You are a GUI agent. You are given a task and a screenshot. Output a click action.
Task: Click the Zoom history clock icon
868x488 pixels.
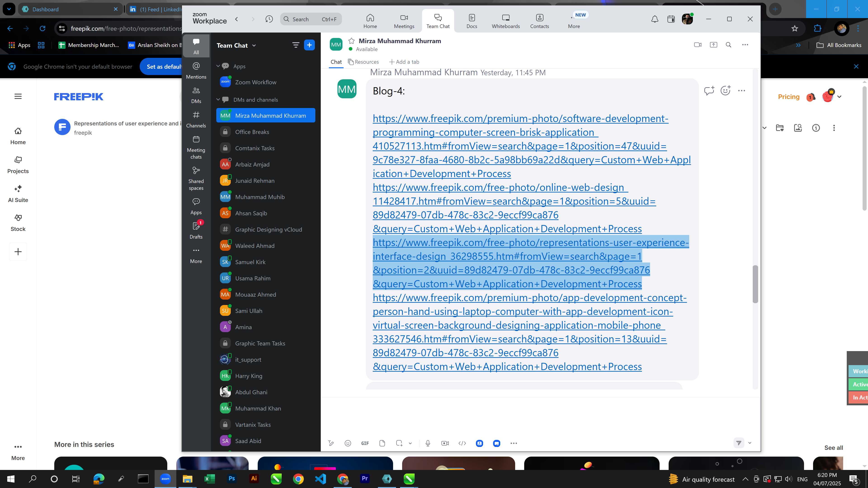(x=269, y=19)
